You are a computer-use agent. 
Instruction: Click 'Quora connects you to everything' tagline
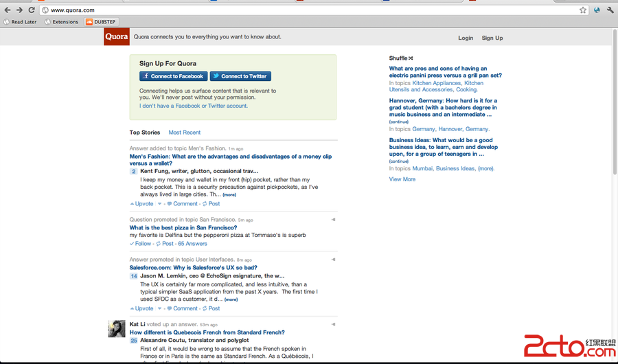point(207,36)
